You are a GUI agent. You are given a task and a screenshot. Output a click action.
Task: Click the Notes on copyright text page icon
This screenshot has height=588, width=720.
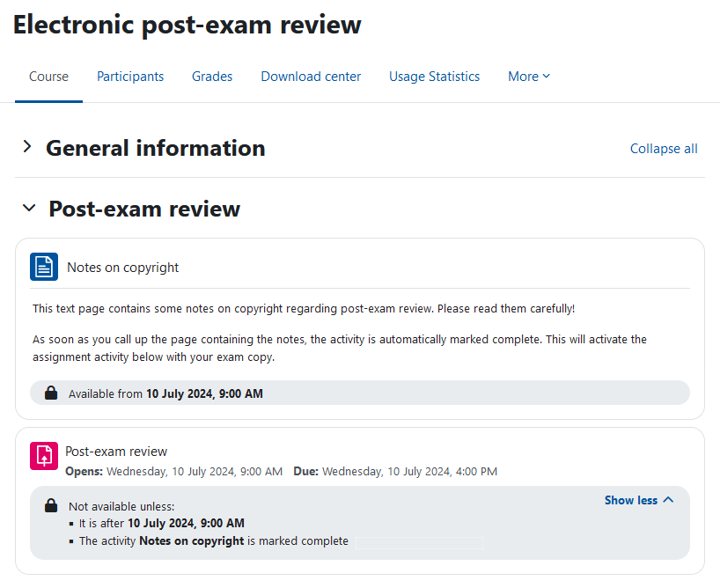[x=43, y=266]
